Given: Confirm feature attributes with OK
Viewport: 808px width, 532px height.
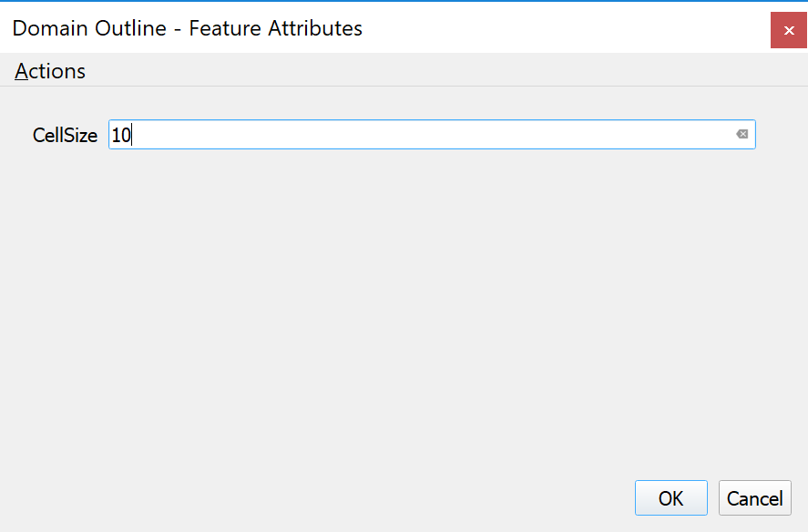Looking at the screenshot, I should (x=670, y=498).
